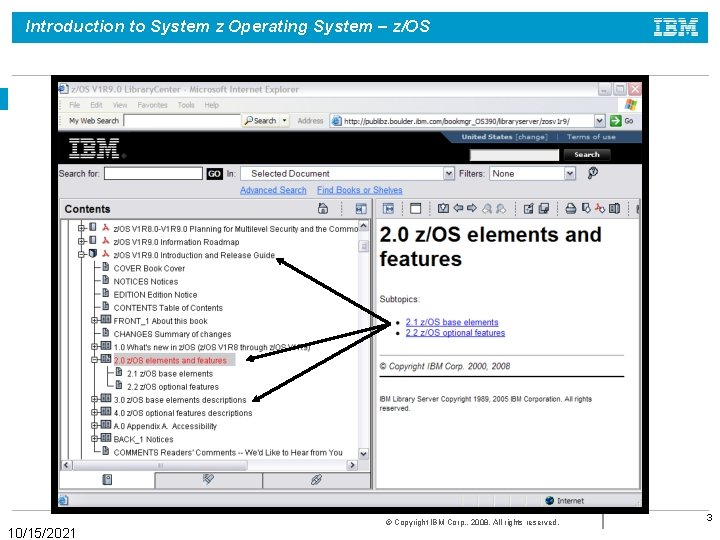Click contents vertical scrollbar down arrow
Image resolution: width=720 pixels, height=540 pixels.
[363, 454]
